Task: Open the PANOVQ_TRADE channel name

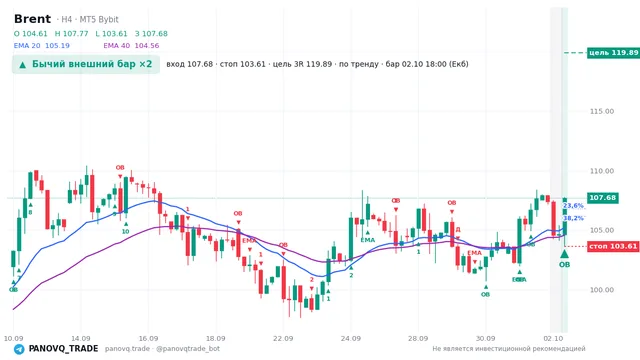Action: click(63, 349)
